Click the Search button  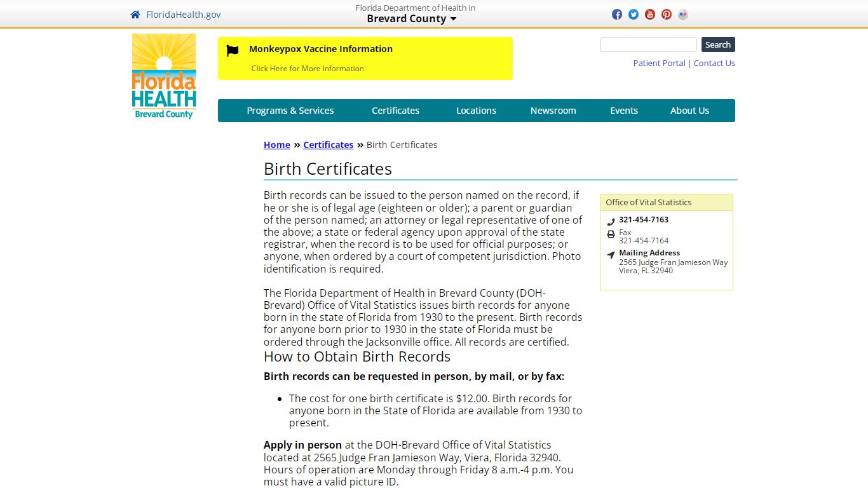click(x=718, y=44)
